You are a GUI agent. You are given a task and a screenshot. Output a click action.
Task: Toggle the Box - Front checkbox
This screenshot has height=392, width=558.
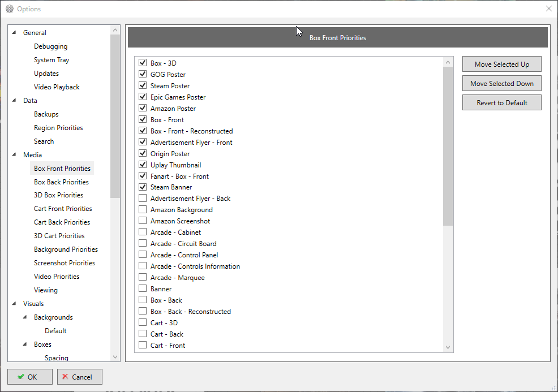pyautogui.click(x=143, y=119)
